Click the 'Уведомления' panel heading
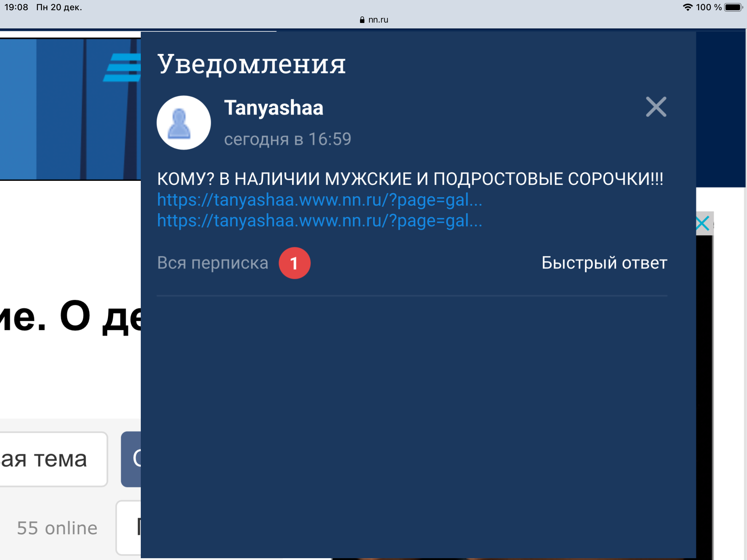Screen dimensions: 747x560 (251, 64)
